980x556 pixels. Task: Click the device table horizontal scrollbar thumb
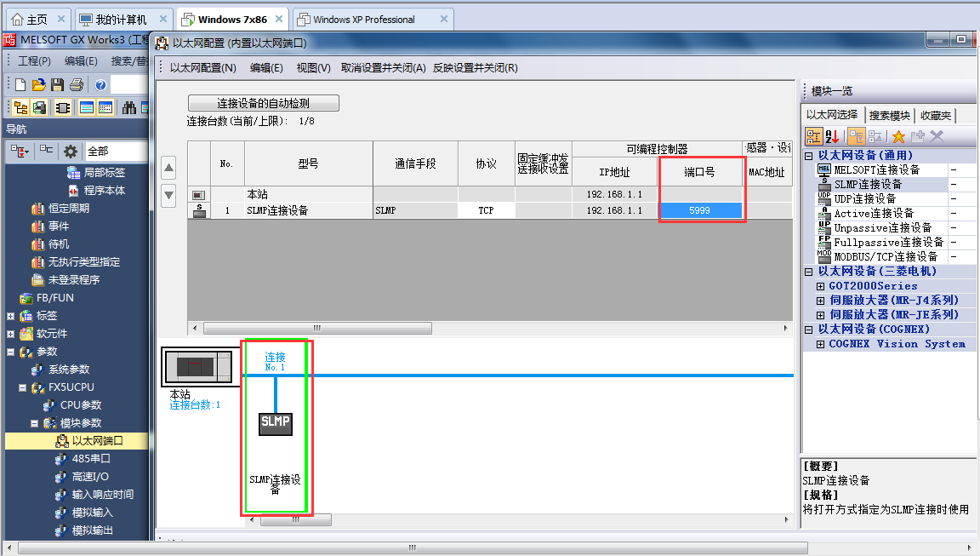[x=317, y=329]
